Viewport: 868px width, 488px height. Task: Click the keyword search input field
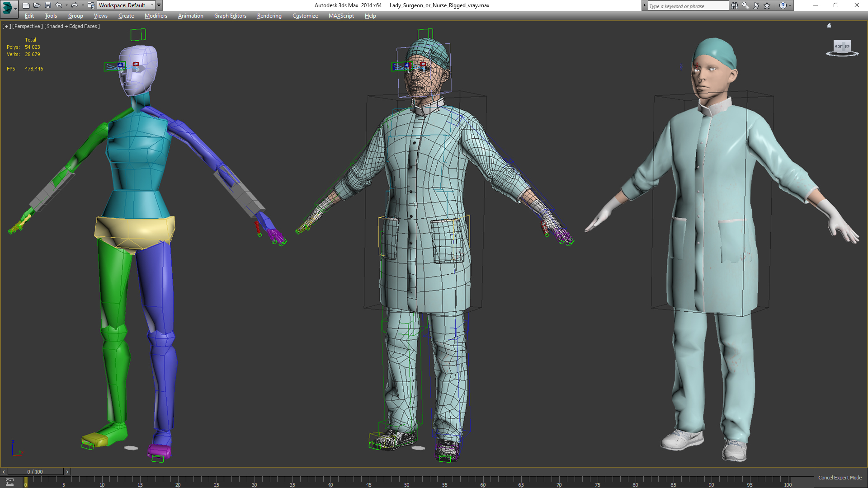(688, 6)
